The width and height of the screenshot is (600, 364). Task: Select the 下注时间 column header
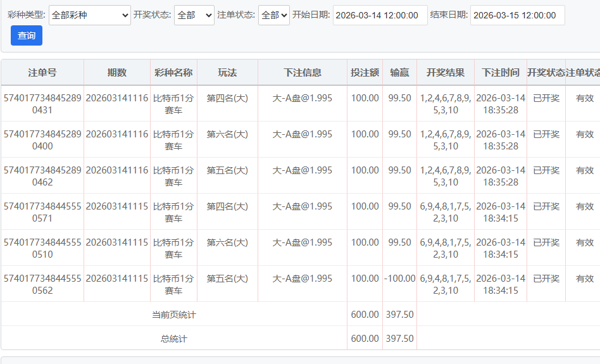click(x=500, y=73)
